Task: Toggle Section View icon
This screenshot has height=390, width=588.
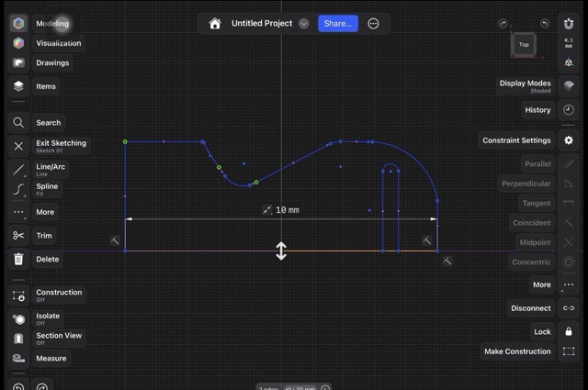Action: click(18, 339)
